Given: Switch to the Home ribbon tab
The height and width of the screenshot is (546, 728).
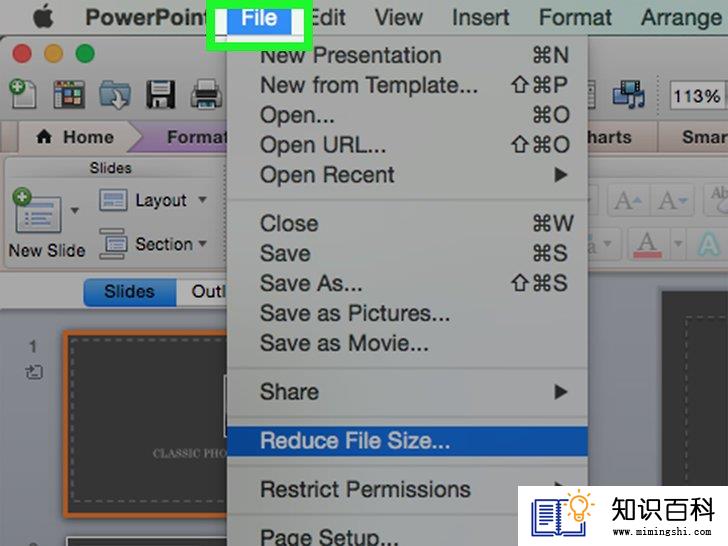Looking at the screenshot, I should 75,137.
